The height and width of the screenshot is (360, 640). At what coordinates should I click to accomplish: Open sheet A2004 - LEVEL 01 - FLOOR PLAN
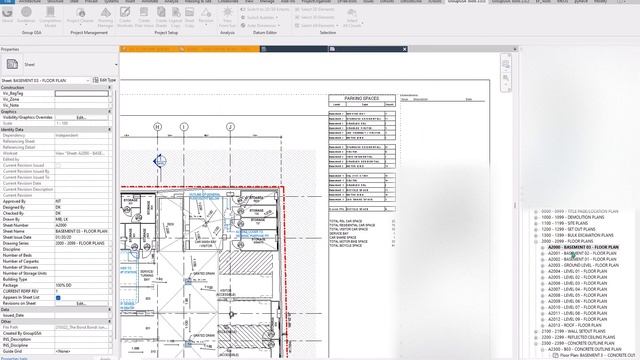[577, 271]
